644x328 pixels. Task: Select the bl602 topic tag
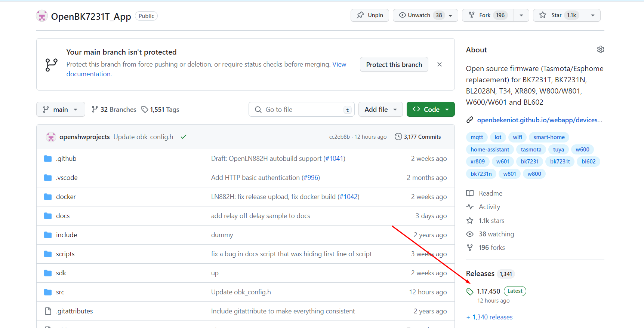(588, 162)
